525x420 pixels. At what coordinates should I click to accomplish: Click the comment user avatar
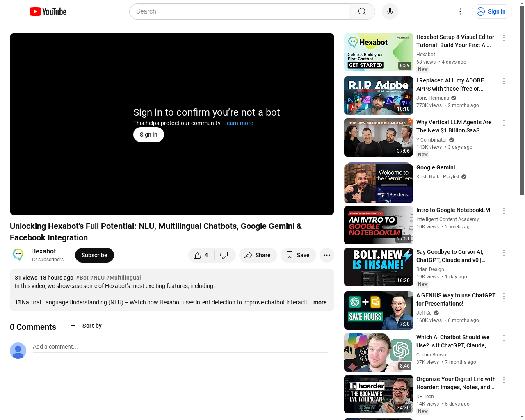[x=18, y=351]
